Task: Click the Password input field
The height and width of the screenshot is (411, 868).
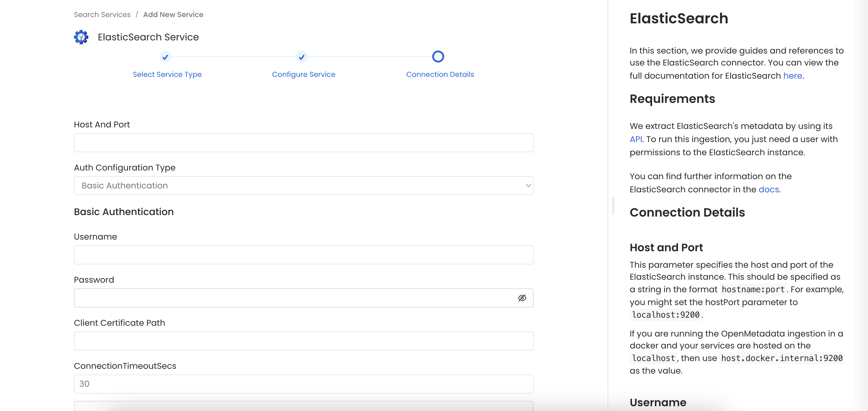Action: click(304, 298)
